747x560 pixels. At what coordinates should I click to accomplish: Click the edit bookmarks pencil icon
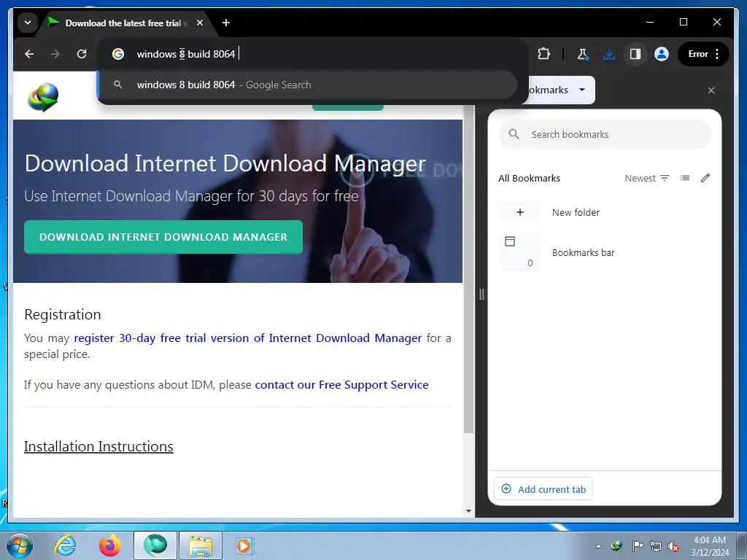[705, 178]
